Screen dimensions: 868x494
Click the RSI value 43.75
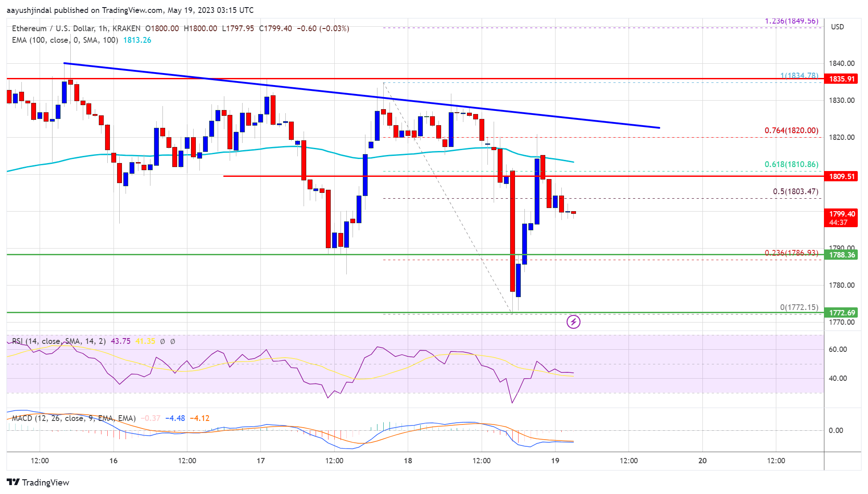pyautogui.click(x=121, y=341)
